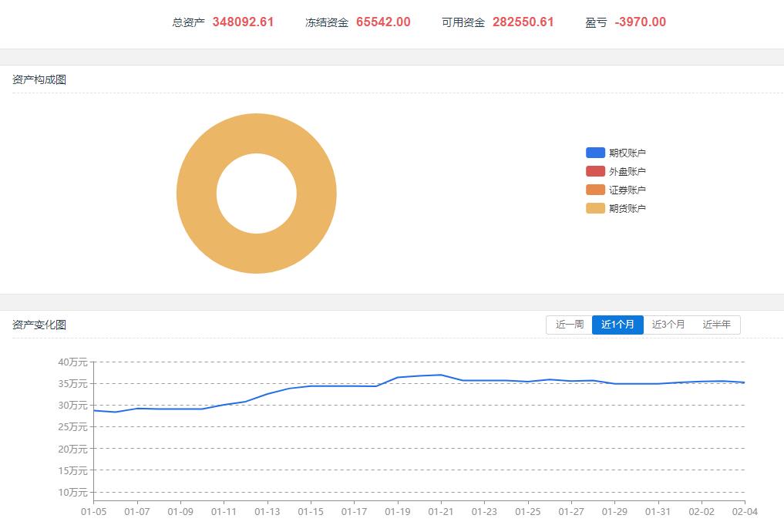Select the 冻结资金 amount 65542.00
Screen dimensions: 784x532
pos(383,22)
